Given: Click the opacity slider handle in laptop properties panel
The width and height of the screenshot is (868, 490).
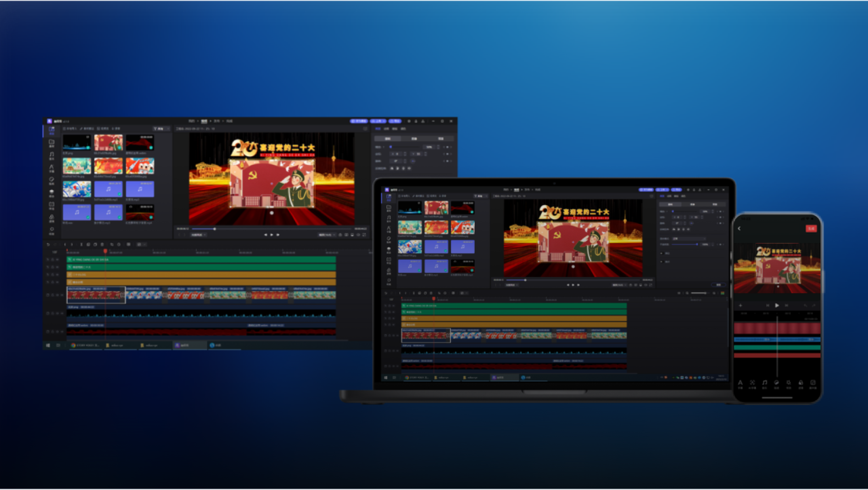Looking at the screenshot, I should [697, 244].
